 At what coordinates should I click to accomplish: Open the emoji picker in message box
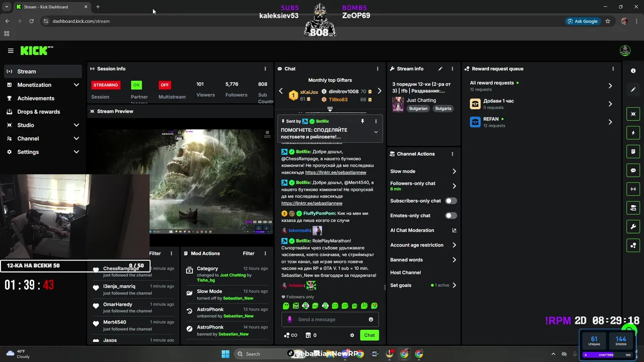371,319
